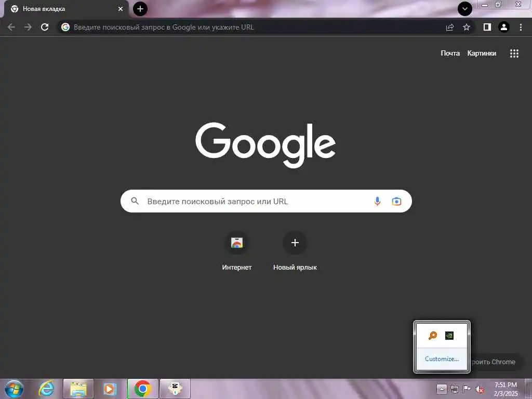Click the Chrome taskbar button
Image resolution: width=532 pixels, height=399 pixels.
click(142, 389)
